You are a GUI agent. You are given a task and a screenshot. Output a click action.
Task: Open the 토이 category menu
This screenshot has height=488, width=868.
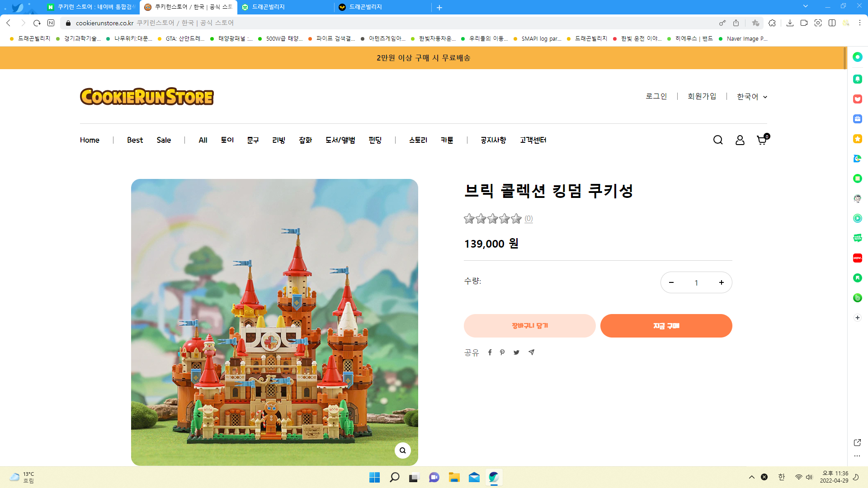(x=227, y=140)
